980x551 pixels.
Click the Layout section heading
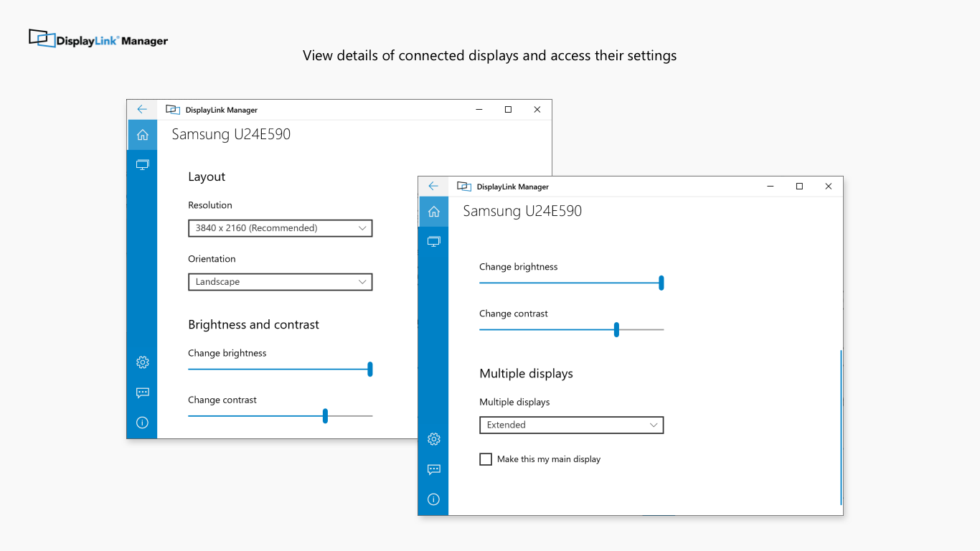tap(207, 176)
